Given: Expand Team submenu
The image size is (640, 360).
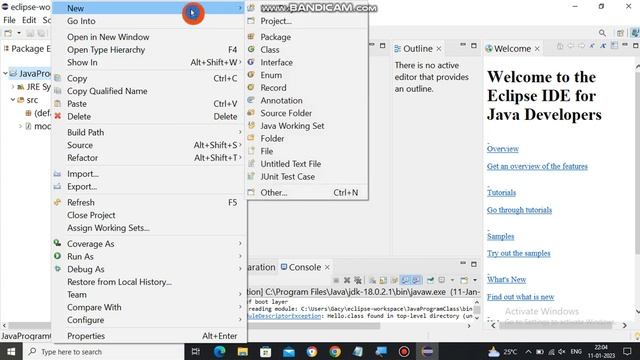Looking at the screenshot, I should pos(149,294).
